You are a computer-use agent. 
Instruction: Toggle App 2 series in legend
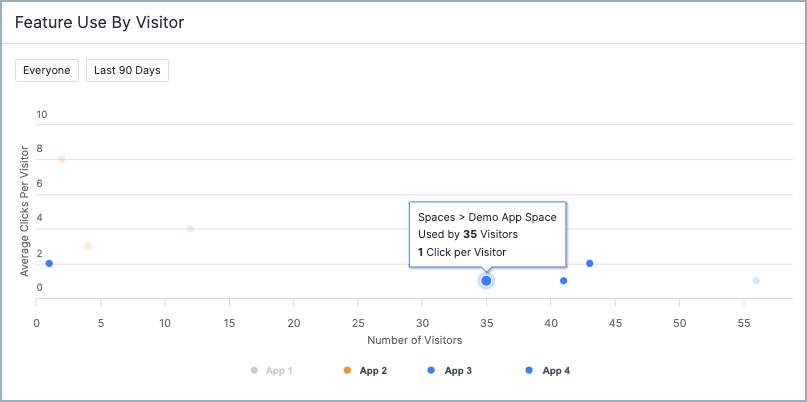point(365,370)
